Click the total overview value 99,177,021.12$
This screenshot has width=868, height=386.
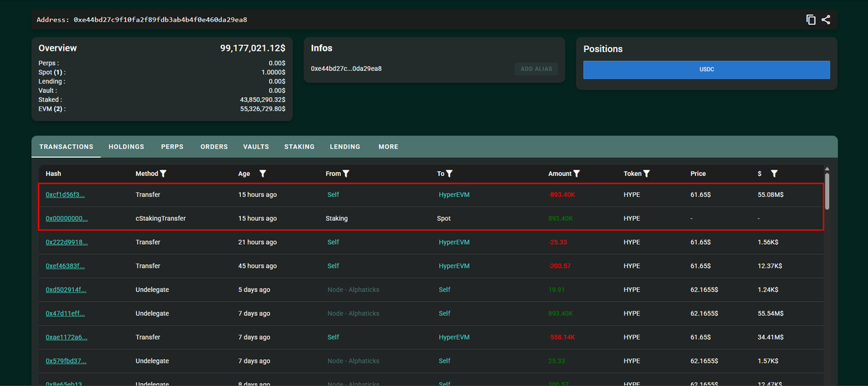(x=252, y=49)
